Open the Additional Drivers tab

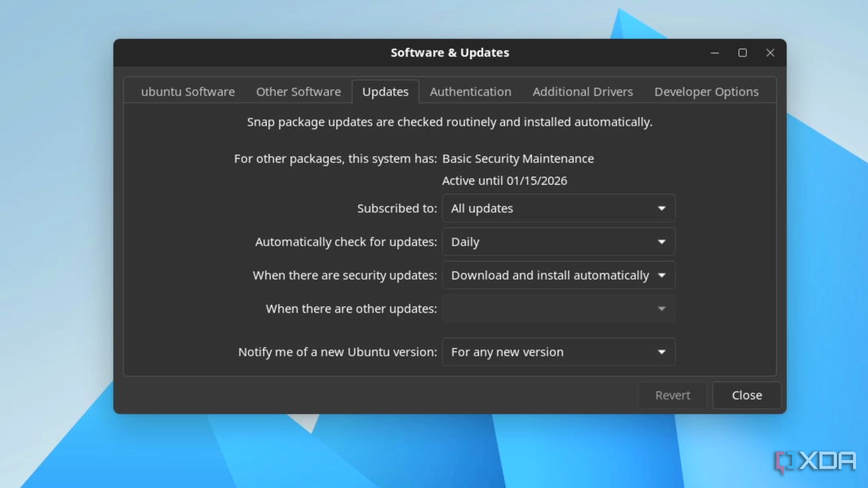pos(583,92)
